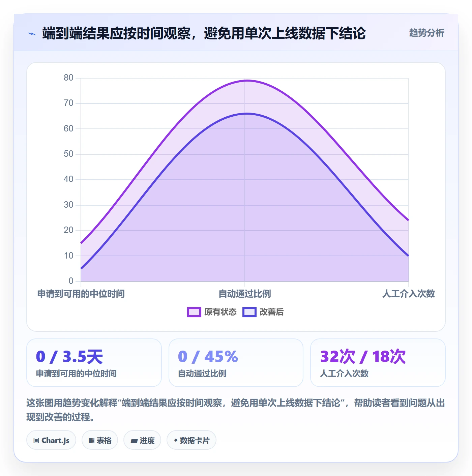The image size is (472, 476).
Task: Toggle the 改善后 legend item
Action: [x=263, y=312]
